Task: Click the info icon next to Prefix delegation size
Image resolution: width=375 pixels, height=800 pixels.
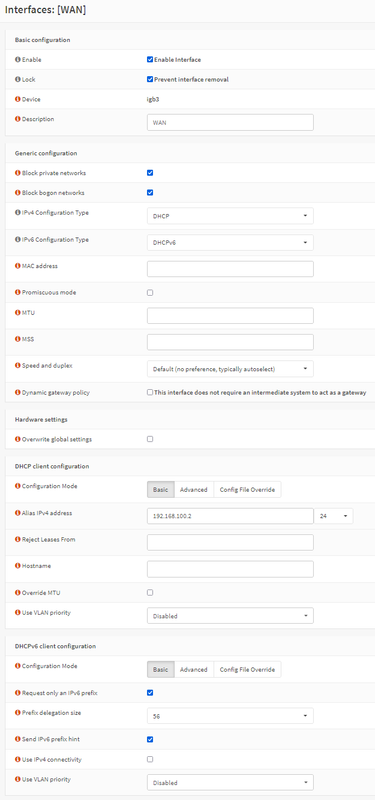Action: point(18,713)
